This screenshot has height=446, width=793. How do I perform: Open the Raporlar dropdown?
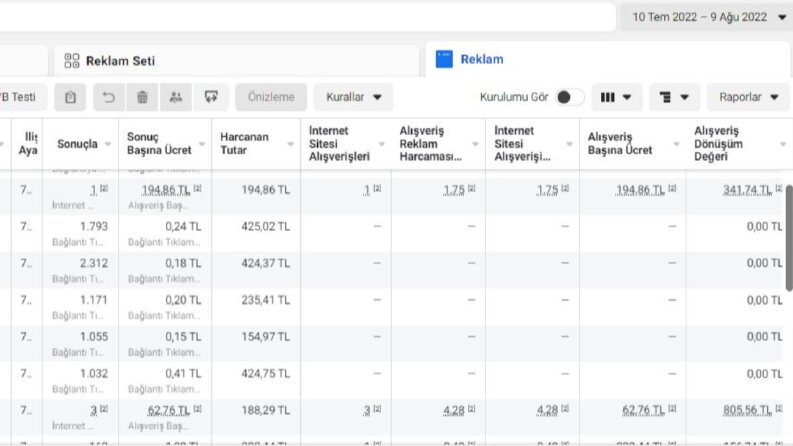coord(748,97)
